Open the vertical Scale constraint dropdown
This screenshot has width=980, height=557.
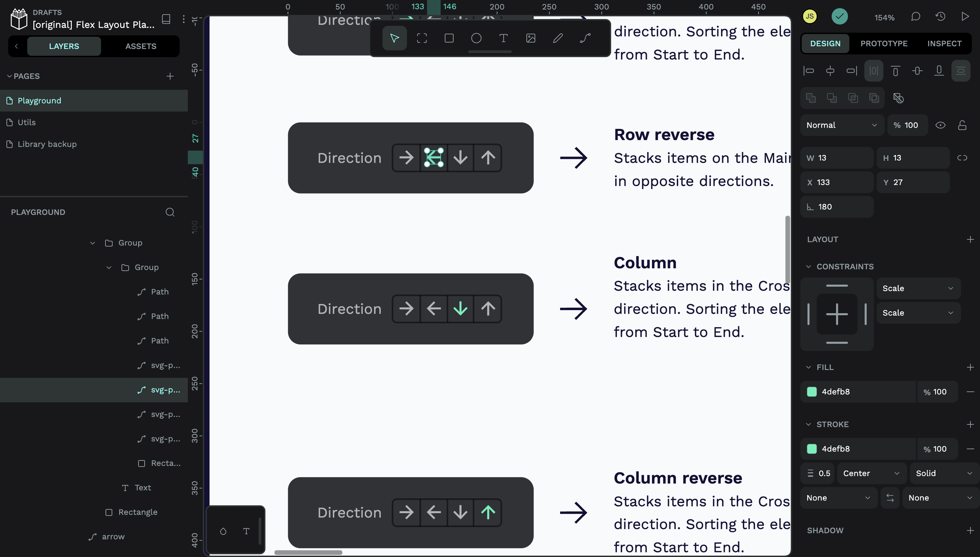tap(918, 313)
